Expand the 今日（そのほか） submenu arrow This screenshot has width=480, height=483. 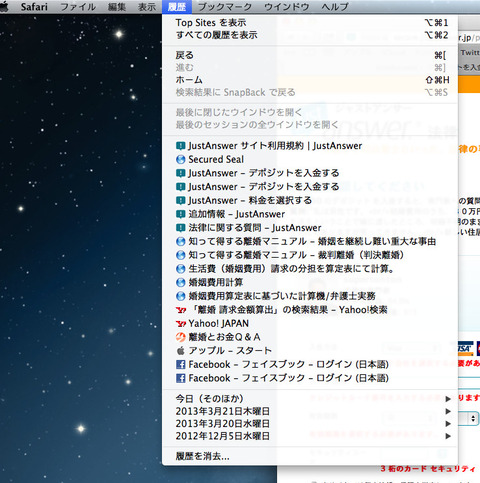click(x=448, y=399)
